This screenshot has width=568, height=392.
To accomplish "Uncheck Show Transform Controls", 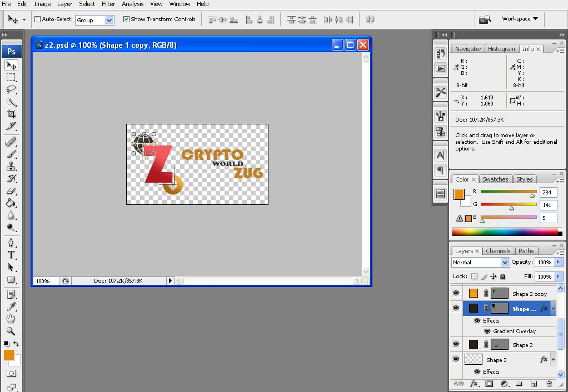I will click(126, 19).
